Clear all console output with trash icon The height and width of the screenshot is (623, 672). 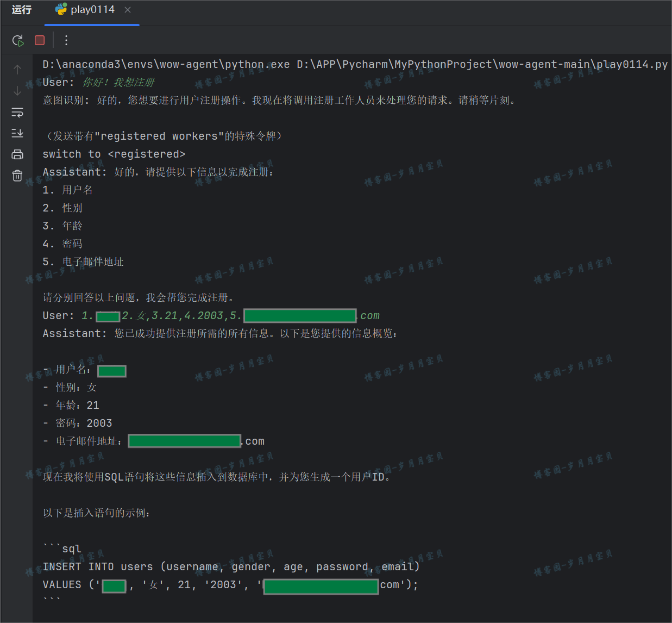[17, 176]
